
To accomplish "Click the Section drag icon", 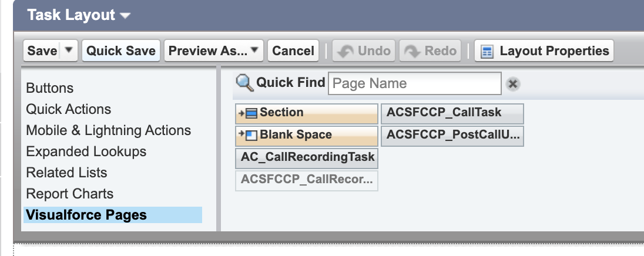I will 247,114.
